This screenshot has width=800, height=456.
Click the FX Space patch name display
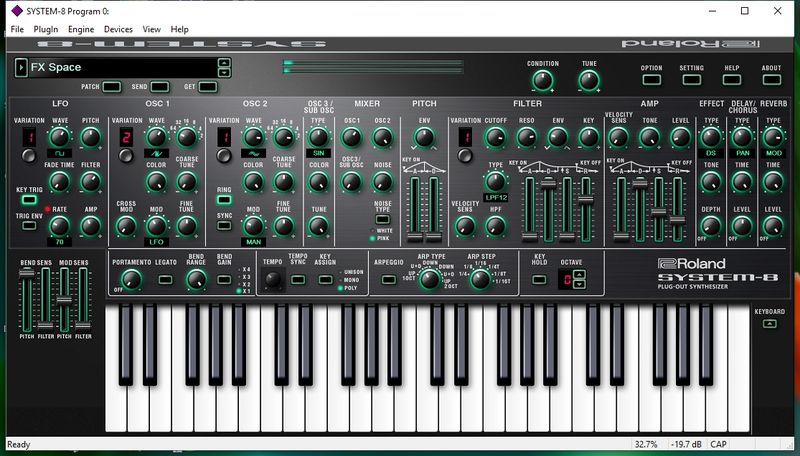[x=122, y=67]
